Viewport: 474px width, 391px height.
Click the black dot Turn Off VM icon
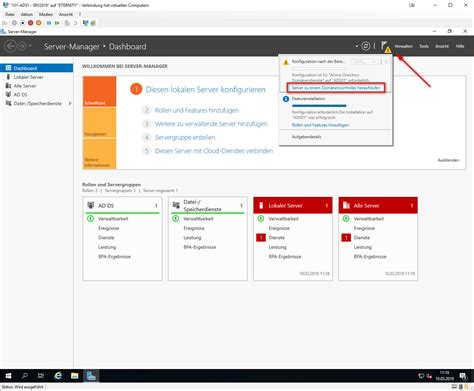pos(22,23)
